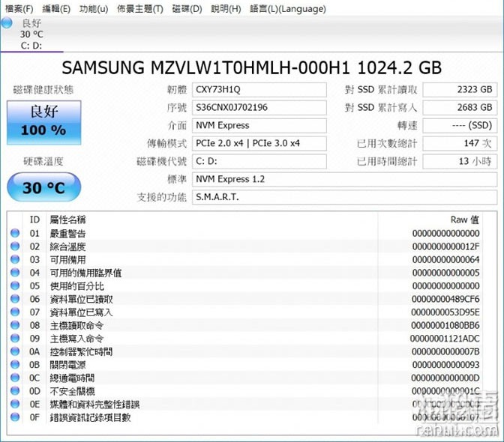Click the transfer mode field PCIe 2.0 x4
Image resolution: width=504 pixels, height=442 pixels.
pyautogui.click(x=259, y=144)
